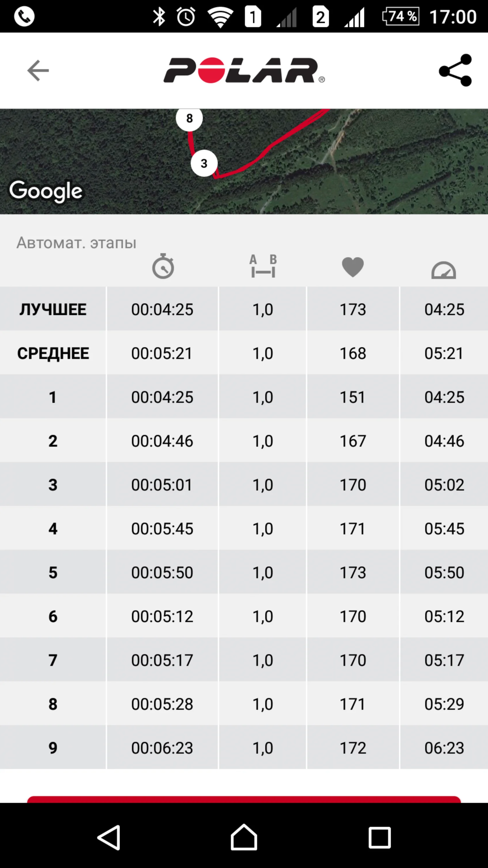The width and height of the screenshot is (488, 868).
Task: Tap the ЛУЧШЕЕ best lap row
Action: point(53,309)
